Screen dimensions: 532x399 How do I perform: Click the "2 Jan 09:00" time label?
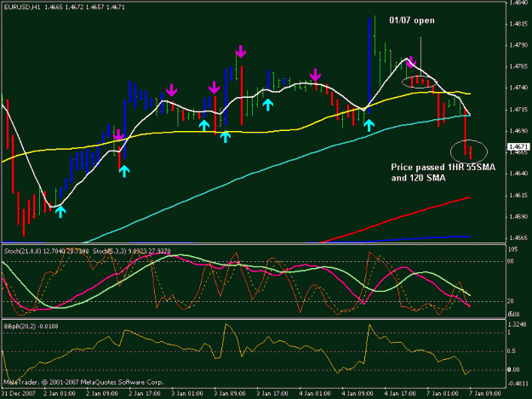(102, 394)
